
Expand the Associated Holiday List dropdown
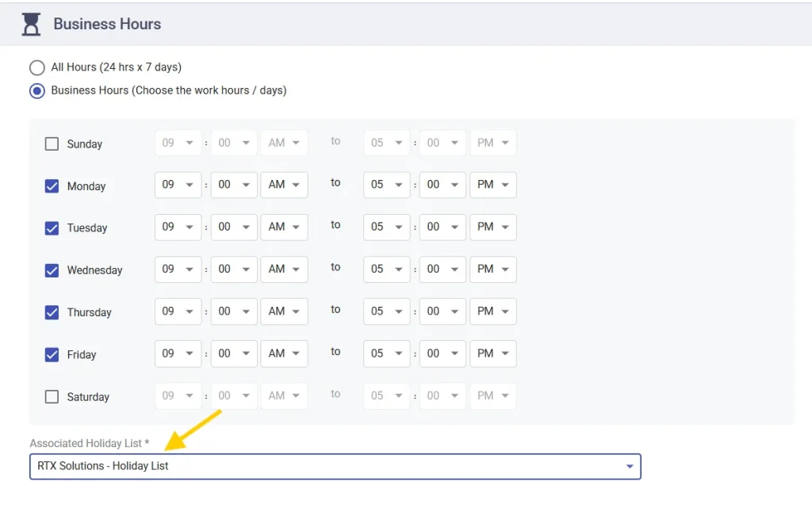point(335,467)
